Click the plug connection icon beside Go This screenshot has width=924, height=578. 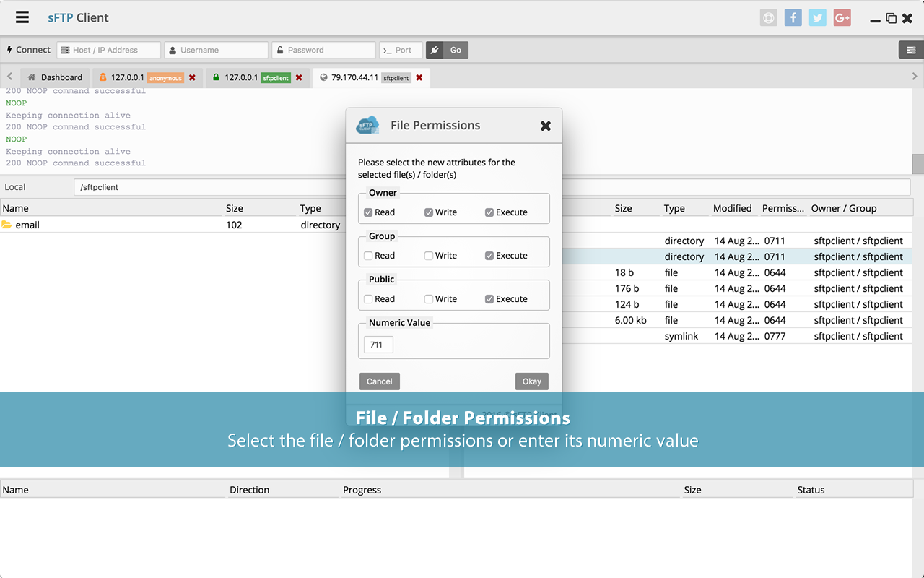[x=435, y=50]
